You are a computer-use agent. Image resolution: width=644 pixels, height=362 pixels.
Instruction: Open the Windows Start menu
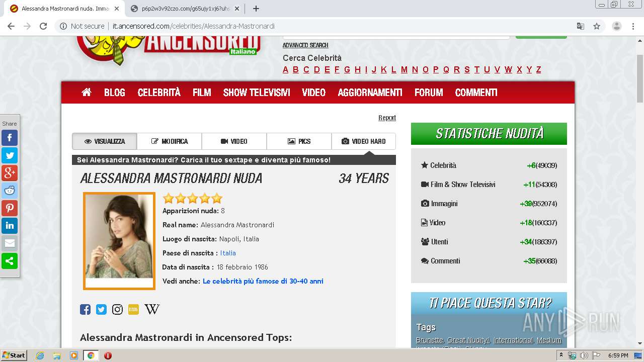[14, 355]
